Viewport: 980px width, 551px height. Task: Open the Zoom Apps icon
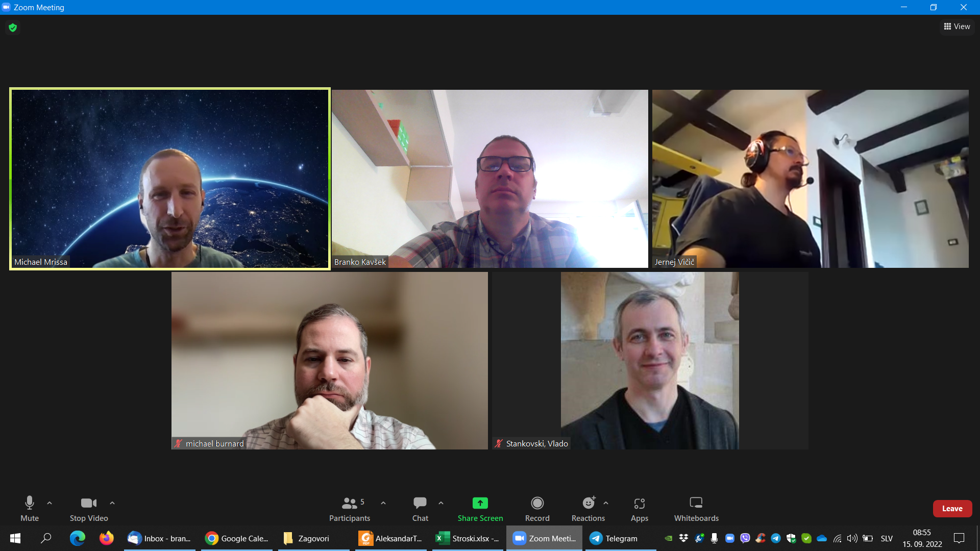click(639, 504)
